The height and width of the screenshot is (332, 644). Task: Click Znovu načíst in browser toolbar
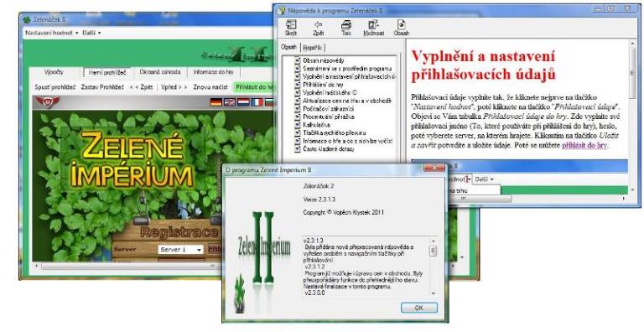tap(210, 87)
